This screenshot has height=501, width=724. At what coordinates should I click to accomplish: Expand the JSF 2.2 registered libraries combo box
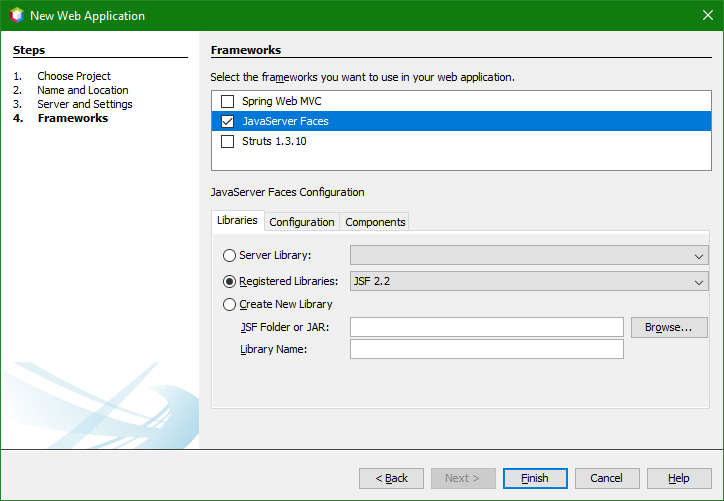tap(529, 281)
